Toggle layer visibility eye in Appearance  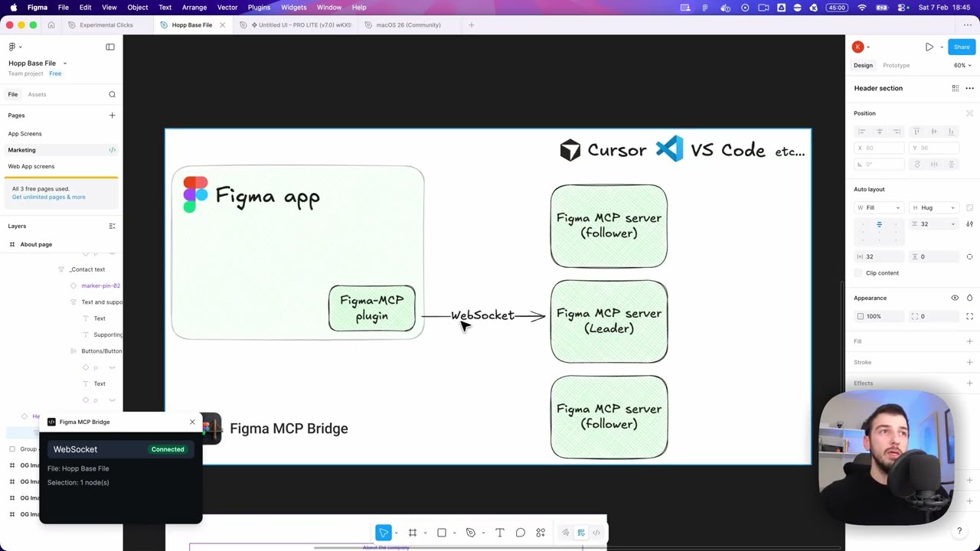955,298
